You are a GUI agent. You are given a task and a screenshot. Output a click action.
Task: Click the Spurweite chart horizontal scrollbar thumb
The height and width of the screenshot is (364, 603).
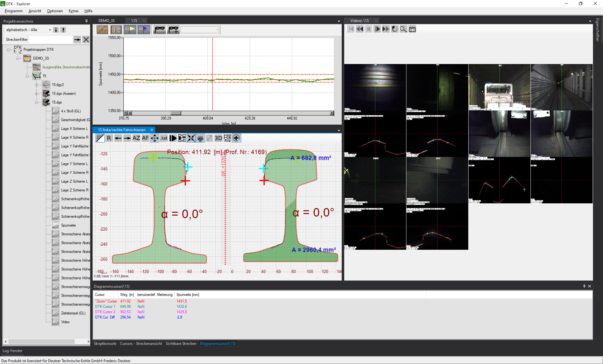[176, 113]
